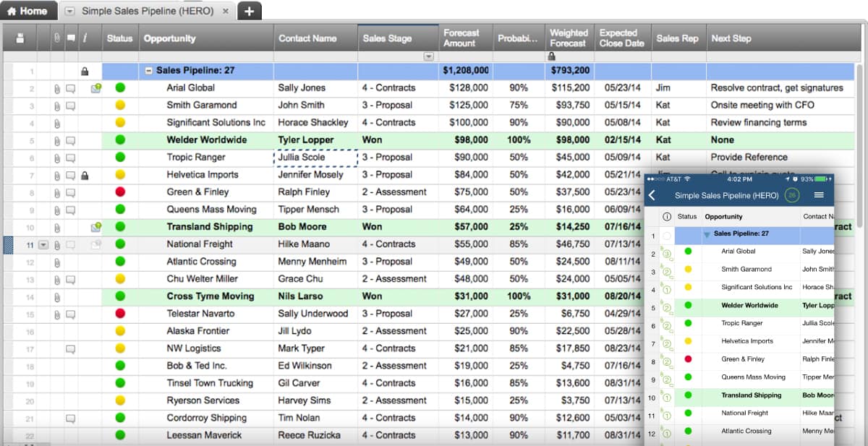The height and width of the screenshot is (446, 868).
Task: Click the plus tab to add a new sheet
Action: coord(249,11)
